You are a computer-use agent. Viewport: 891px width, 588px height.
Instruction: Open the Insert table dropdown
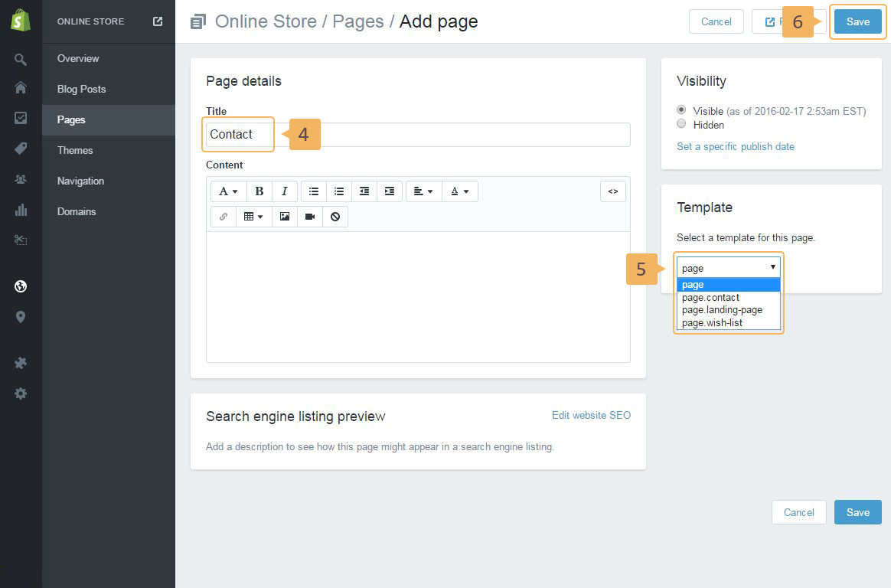point(253,217)
